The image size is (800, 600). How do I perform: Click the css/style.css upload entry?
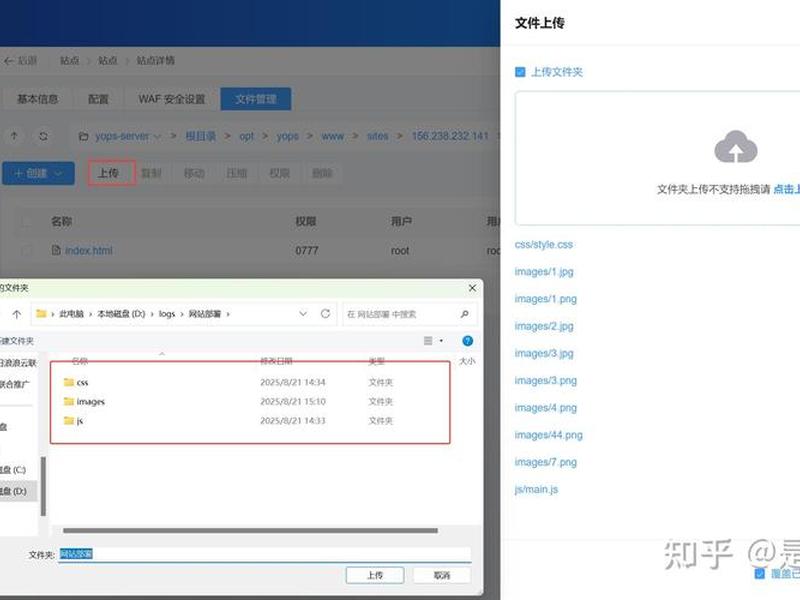pos(543,244)
